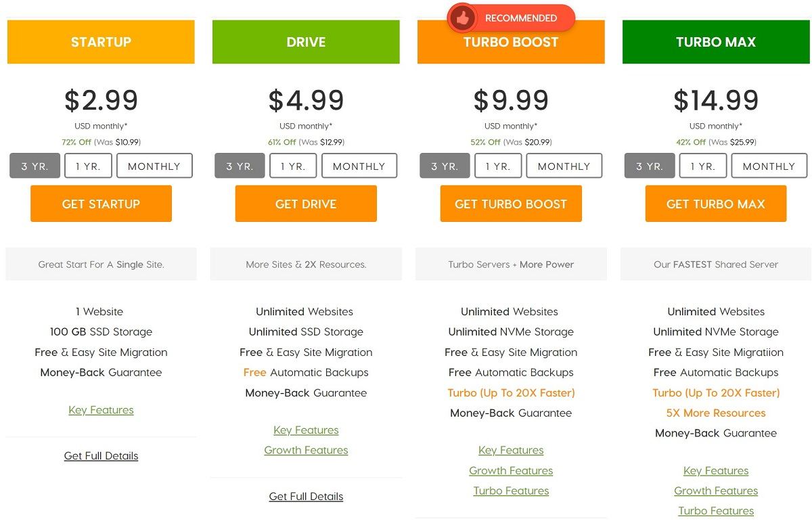Click the $14.99 price

point(716,100)
